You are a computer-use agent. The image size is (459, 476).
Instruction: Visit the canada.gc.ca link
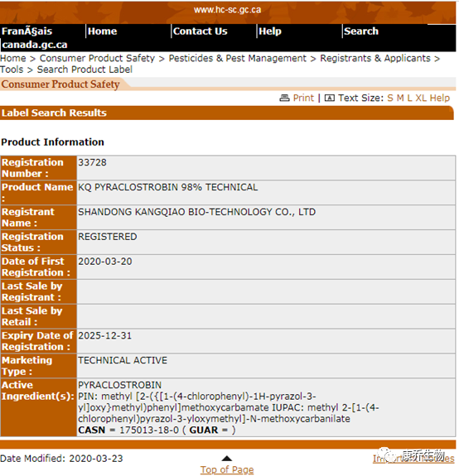point(35,45)
